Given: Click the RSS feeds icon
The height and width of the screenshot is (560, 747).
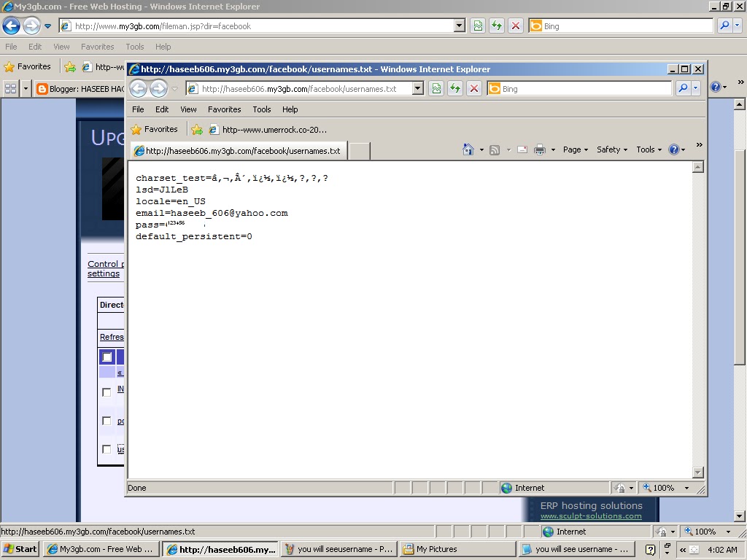Looking at the screenshot, I should click(495, 150).
